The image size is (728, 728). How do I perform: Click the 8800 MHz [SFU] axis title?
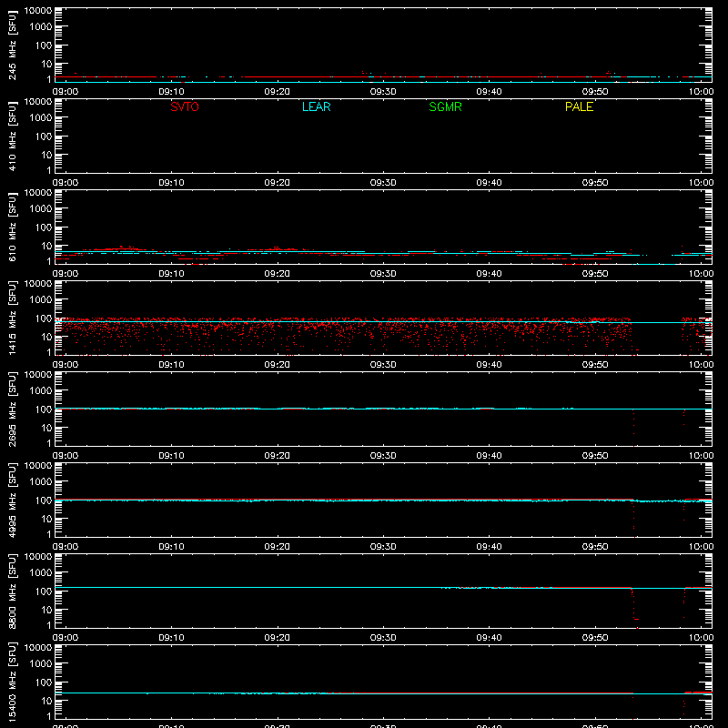coord(12,591)
